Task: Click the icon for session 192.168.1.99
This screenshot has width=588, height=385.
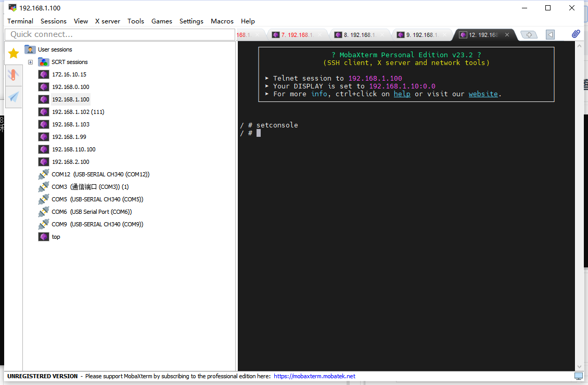Action: pos(44,137)
